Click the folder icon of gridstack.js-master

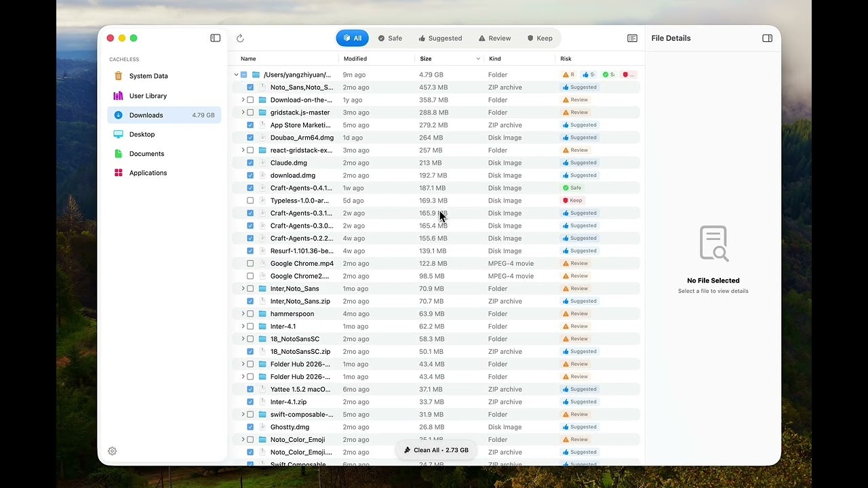(x=262, y=113)
